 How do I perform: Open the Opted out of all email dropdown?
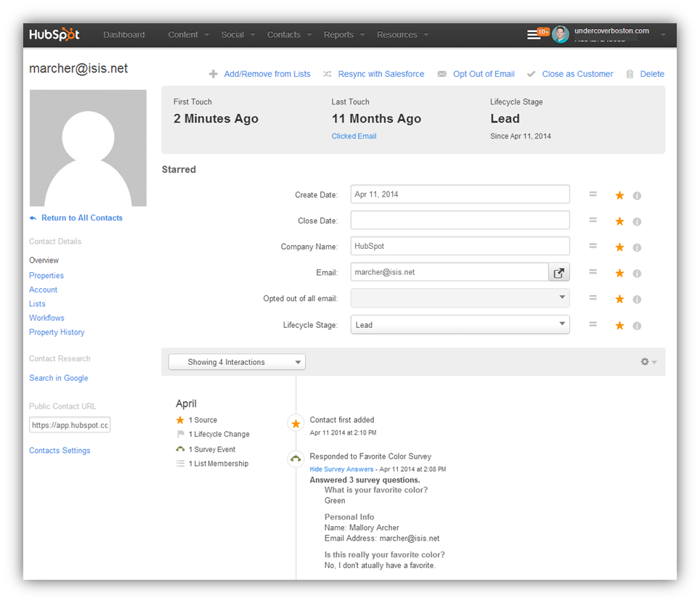click(460, 298)
